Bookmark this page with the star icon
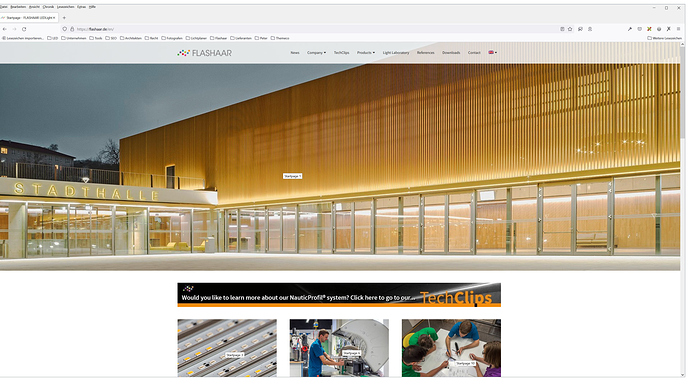 point(570,29)
